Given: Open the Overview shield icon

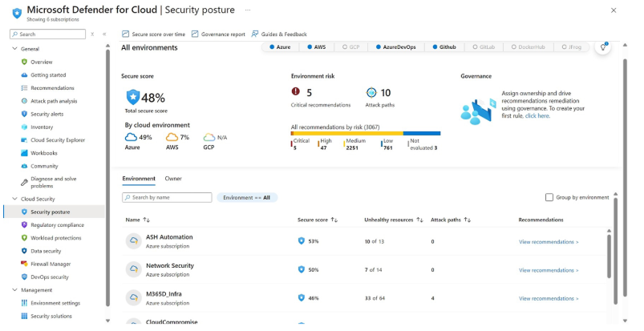Looking at the screenshot, I should coord(24,62).
